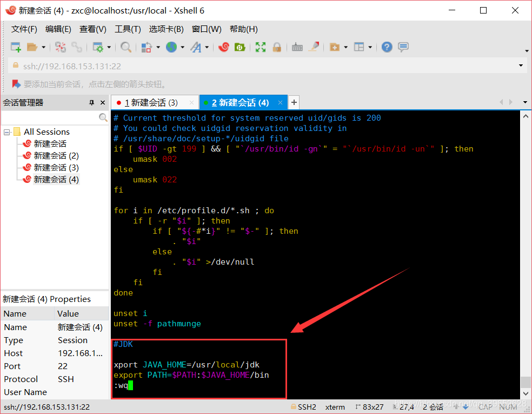
Task: Open the layout icon dropdown arrow
Action: tap(370, 47)
